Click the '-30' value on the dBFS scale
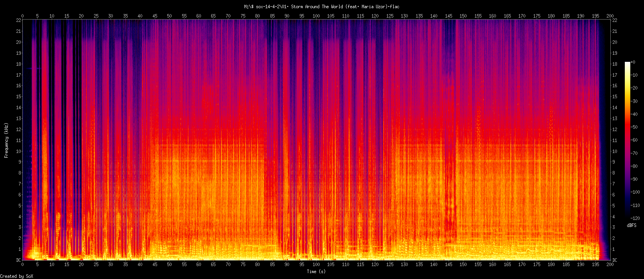Screen dimensions: 644x279 pos(634,101)
